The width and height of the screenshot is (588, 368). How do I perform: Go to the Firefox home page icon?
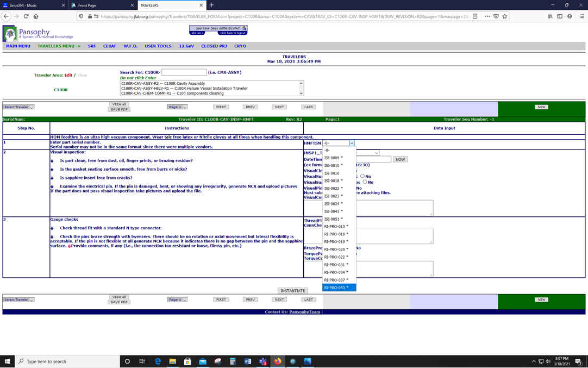pyautogui.click(x=36, y=16)
